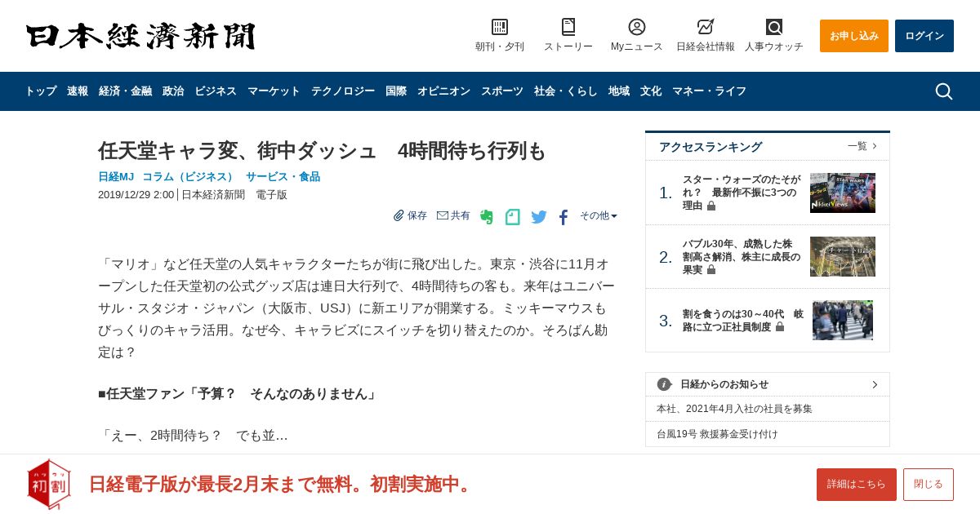Open the 社会・くらし section
The image size is (980, 514).
566,91
